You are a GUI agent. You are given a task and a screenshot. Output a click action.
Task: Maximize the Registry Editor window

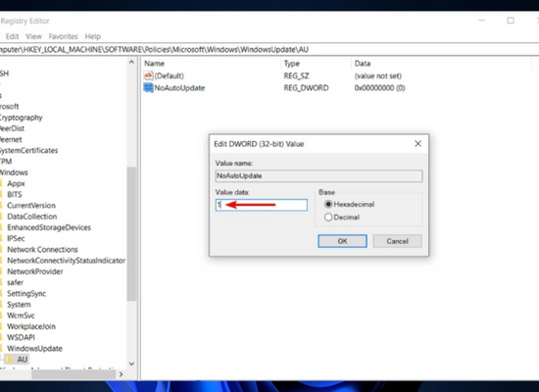click(x=511, y=21)
